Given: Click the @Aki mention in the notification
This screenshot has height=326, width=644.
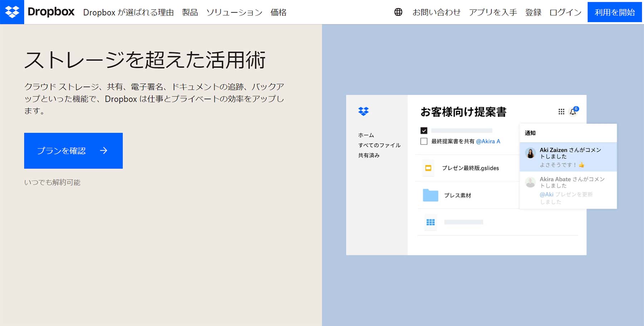Looking at the screenshot, I should [x=546, y=194].
